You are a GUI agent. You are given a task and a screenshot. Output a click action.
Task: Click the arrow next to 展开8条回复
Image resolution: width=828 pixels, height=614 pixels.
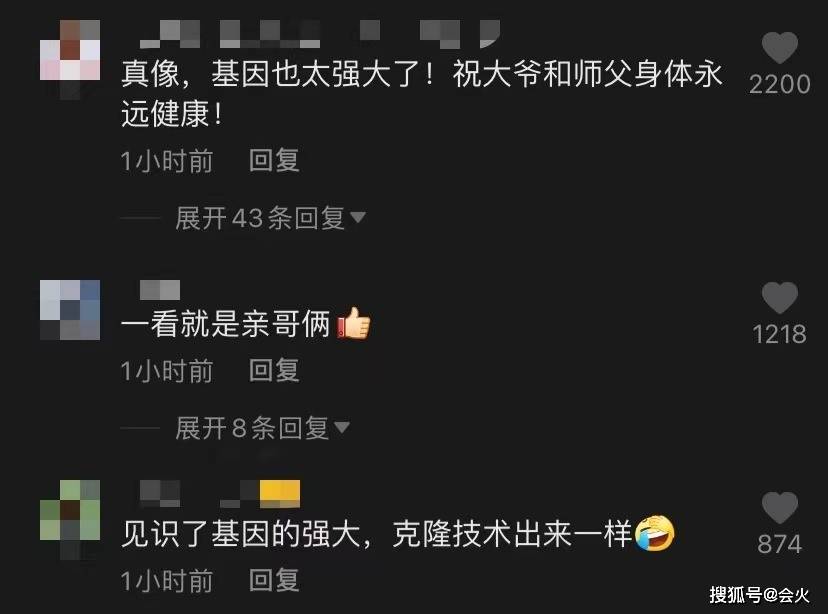[x=342, y=427]
